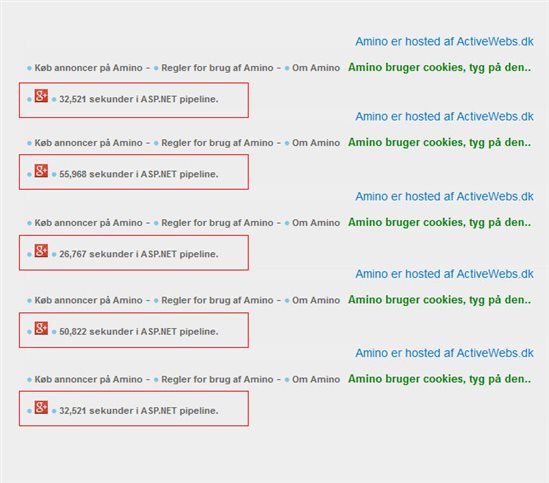This screenshot has width=549, height=483.
Task: Click the Google+ icon beside 32,521 sekunder, first box
Action: [41, 96]
